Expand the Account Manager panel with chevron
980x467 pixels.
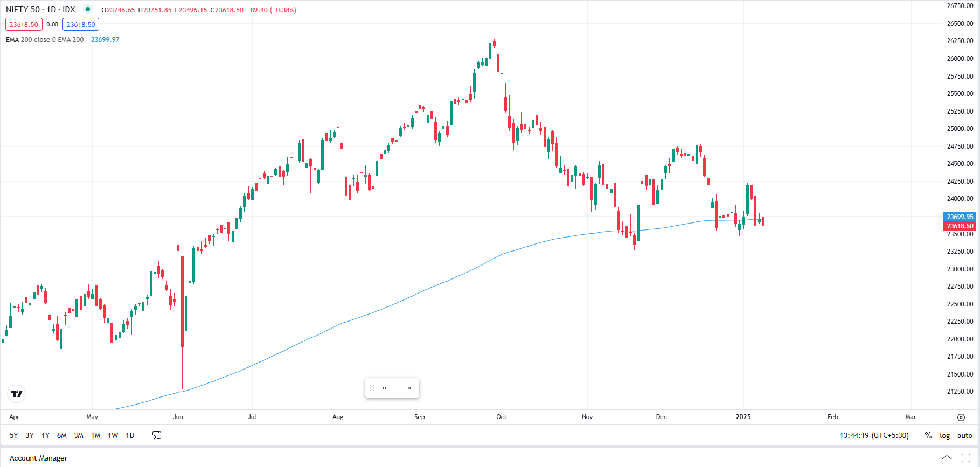[x=947, y=458]
